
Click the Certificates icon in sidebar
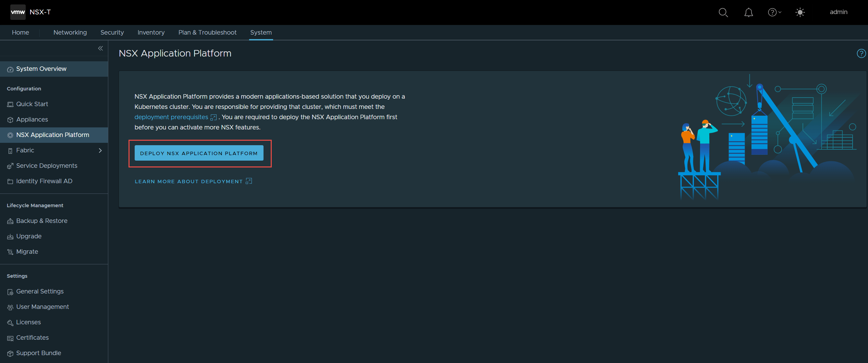(x=10, y=338)
